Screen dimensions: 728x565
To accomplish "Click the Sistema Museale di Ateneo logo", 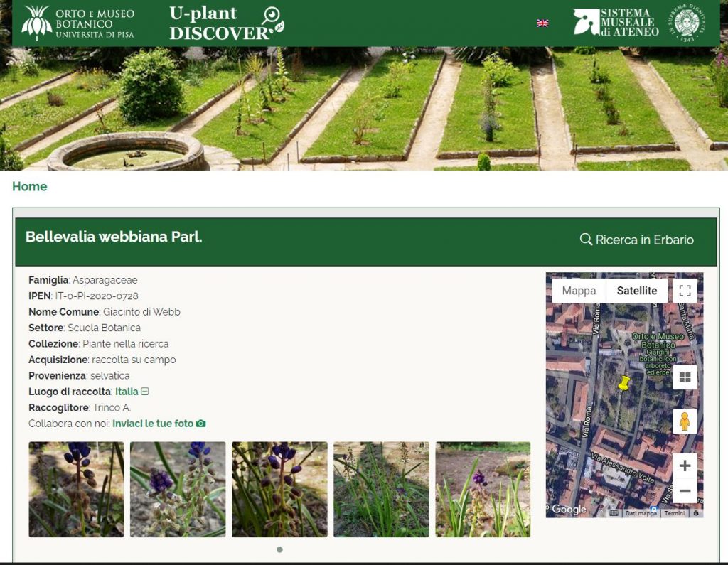I will pyautogui.click(x=616, y=22).
